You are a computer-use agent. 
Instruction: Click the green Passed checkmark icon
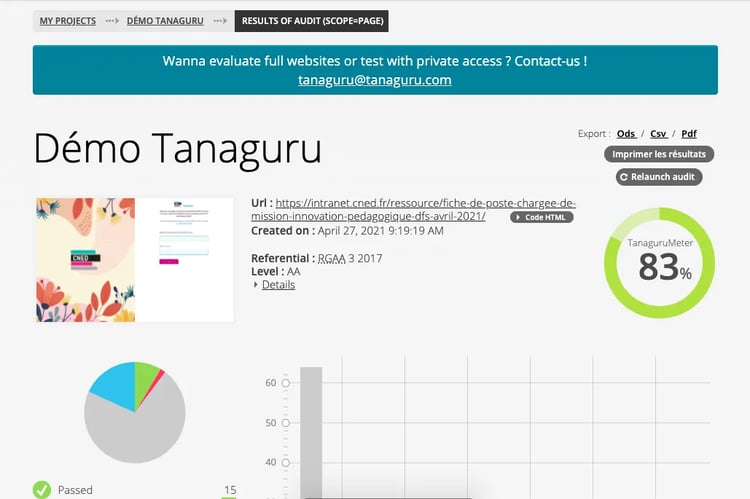(x=42, y=490)
